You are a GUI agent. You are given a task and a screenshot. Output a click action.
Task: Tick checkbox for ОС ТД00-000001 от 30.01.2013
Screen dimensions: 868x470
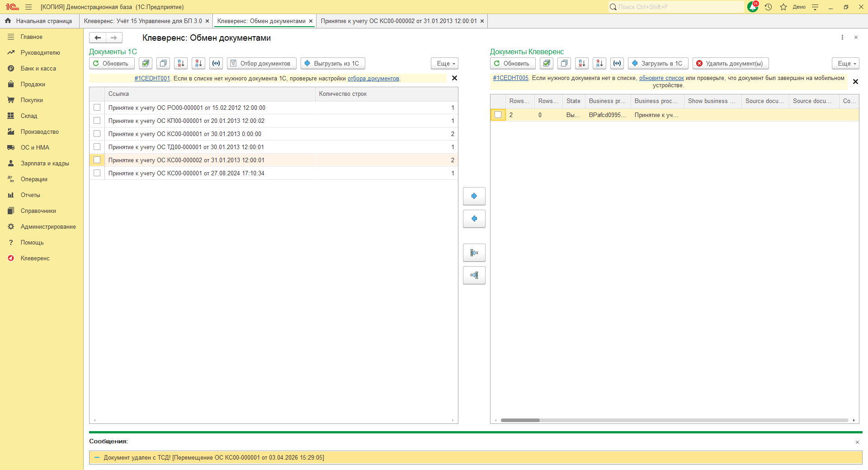tap(97, 147)
